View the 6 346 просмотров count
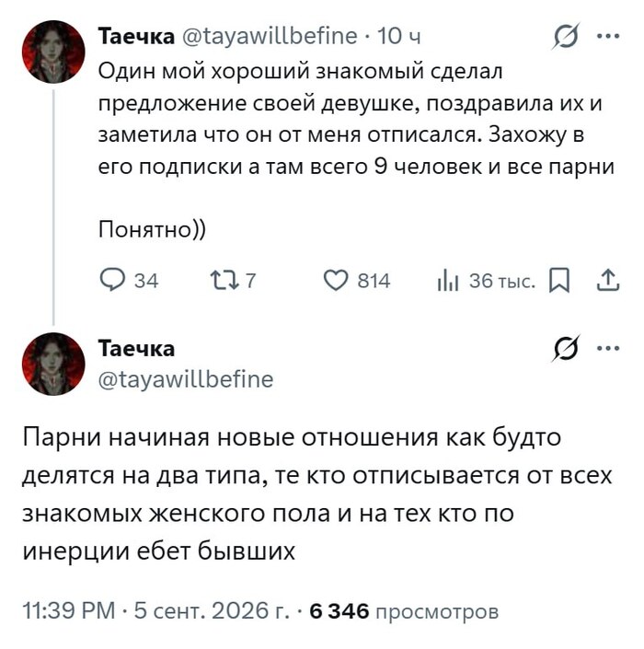This screenshot has height=649, width=644. coord(404,611)
